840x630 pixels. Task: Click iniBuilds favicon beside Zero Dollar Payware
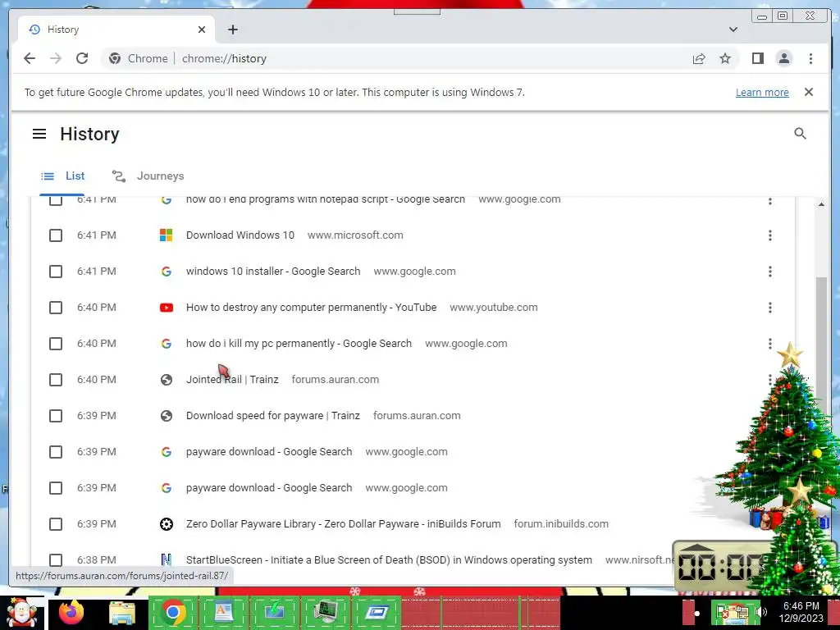(x=166, y=524)
